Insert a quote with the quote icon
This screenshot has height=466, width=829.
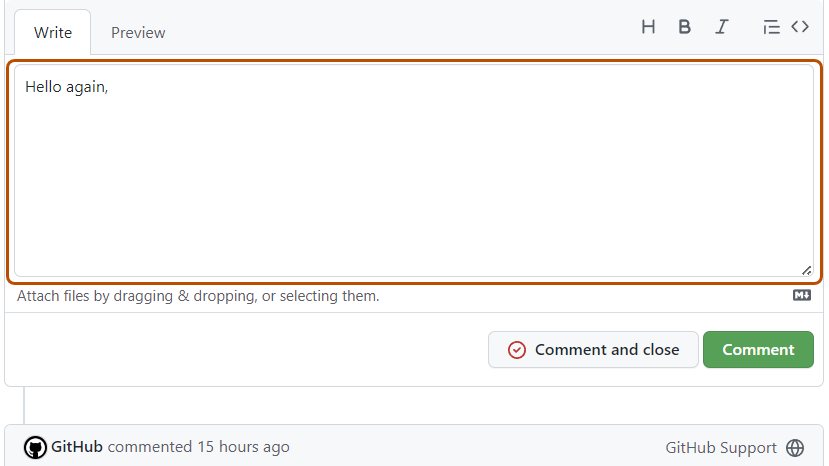pos(770,27)
